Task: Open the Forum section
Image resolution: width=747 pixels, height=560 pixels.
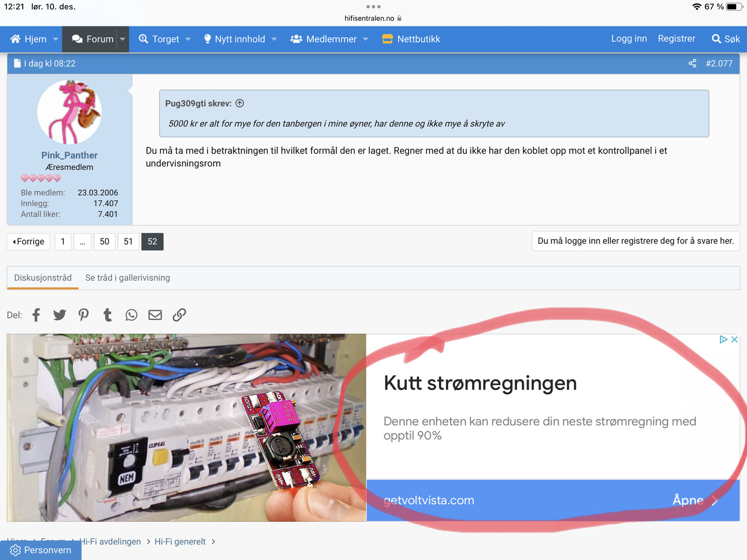Action: pyautogui.click(x=93, y=39)
